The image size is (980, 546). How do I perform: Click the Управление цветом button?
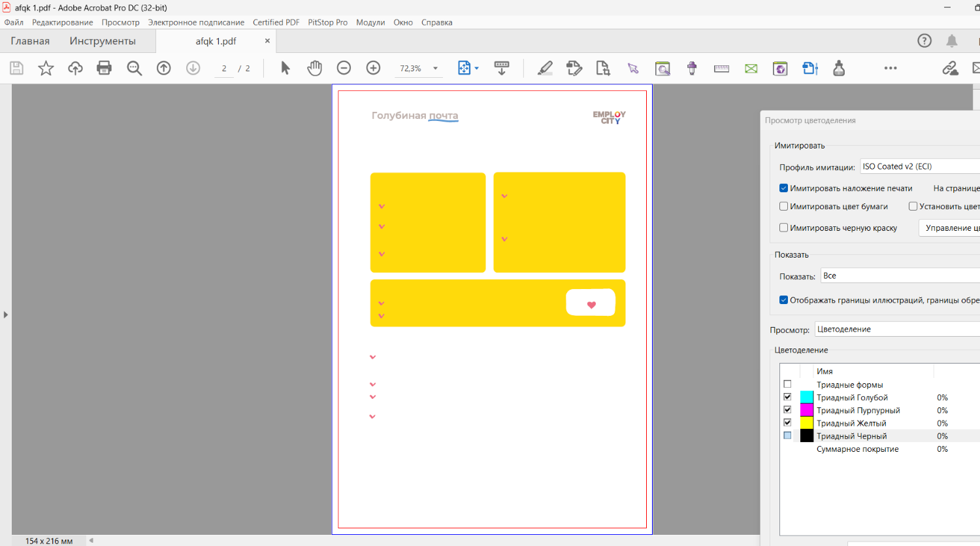coord(951,228)
